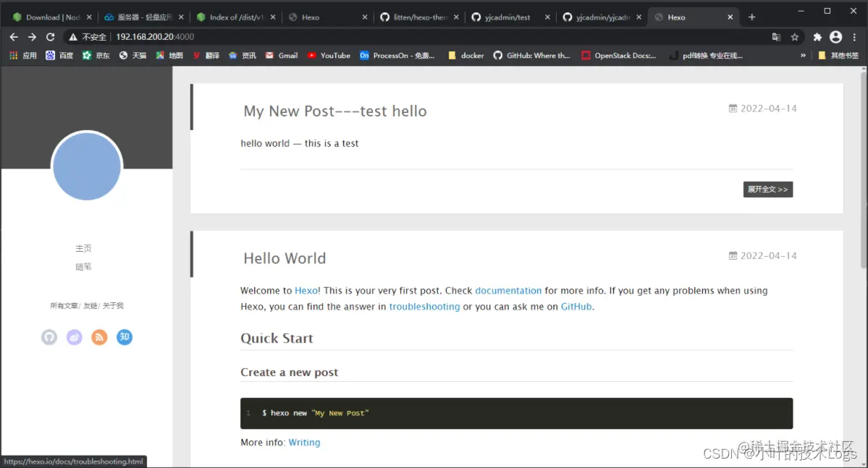Go forward with browser forward arrow
The image size is (868, 468).
tap(32, 36)
